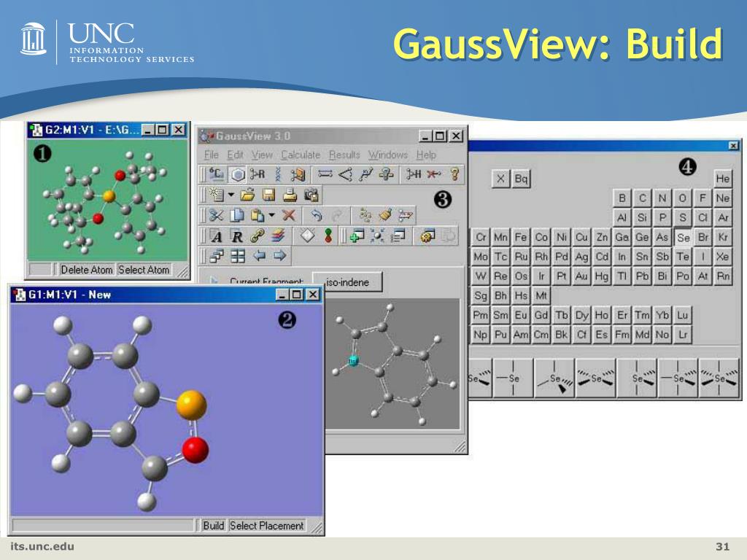Click the orange sulfur atom in G1 window

(x=191, y=405)
